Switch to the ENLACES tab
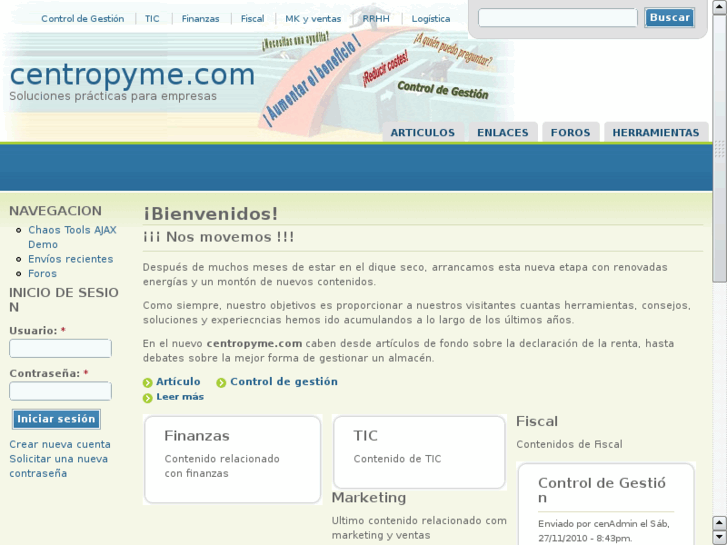Viewport: 727px width, 545px height. point(503,133)
